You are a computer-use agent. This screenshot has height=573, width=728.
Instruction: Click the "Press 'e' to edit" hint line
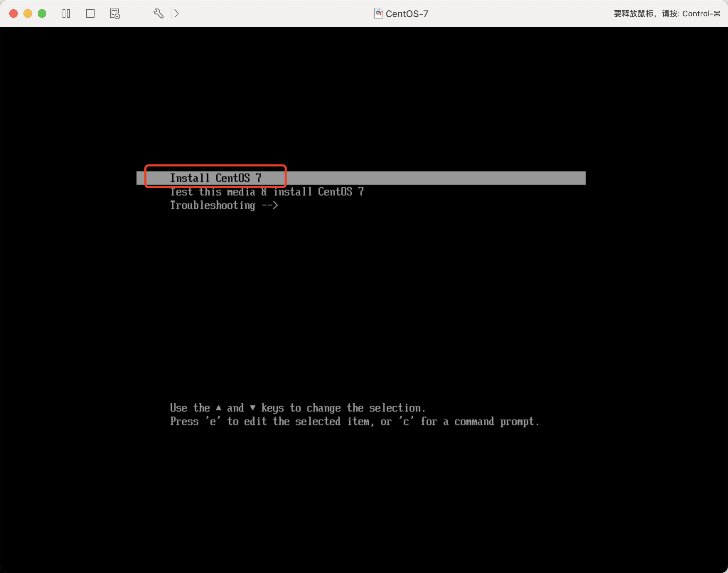(354, 422)
